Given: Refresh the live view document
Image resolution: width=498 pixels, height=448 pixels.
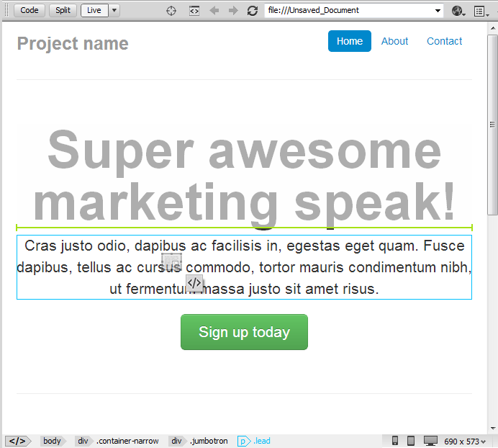Looking at the screenshot, I should pos(253,11).
